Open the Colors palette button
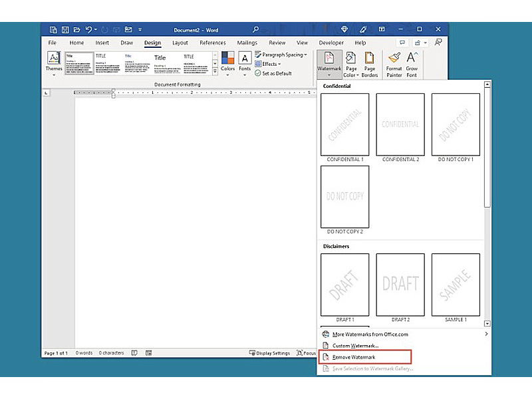Image resolution: width=532 pixels, height=399 pixels. coord(227,64)
